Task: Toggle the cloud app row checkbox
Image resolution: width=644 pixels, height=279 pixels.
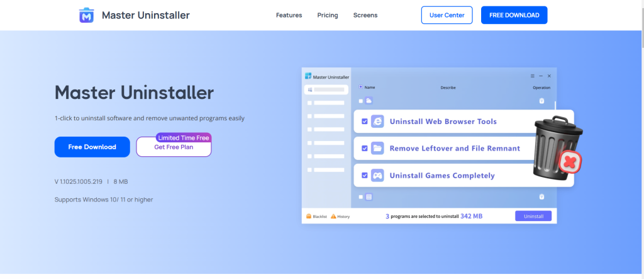Action: pos(360,101)
